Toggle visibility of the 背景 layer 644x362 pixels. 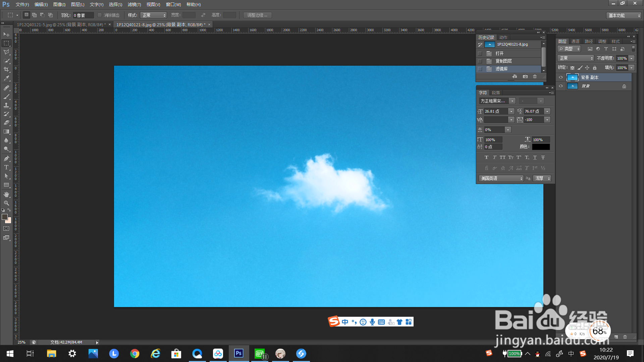tap(561, 86)
